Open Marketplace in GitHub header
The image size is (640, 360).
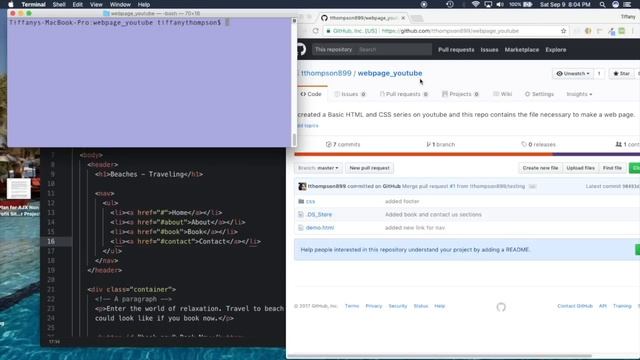522,49
